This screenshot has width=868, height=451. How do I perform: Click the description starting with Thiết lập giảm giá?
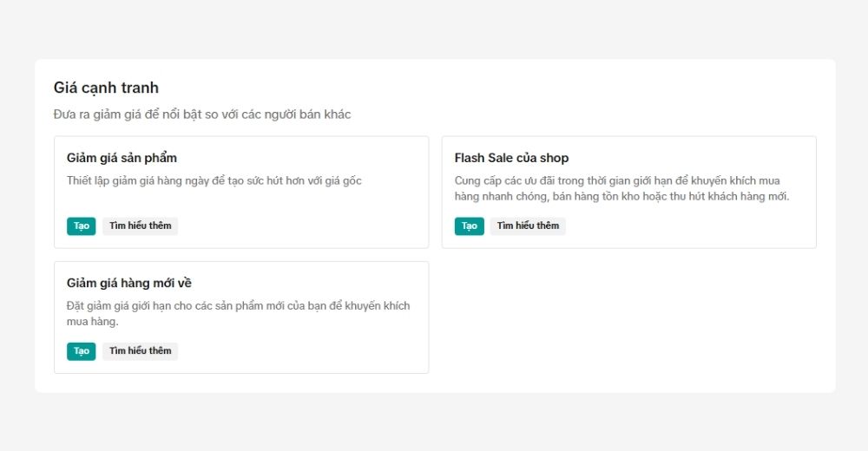point(214,180)
